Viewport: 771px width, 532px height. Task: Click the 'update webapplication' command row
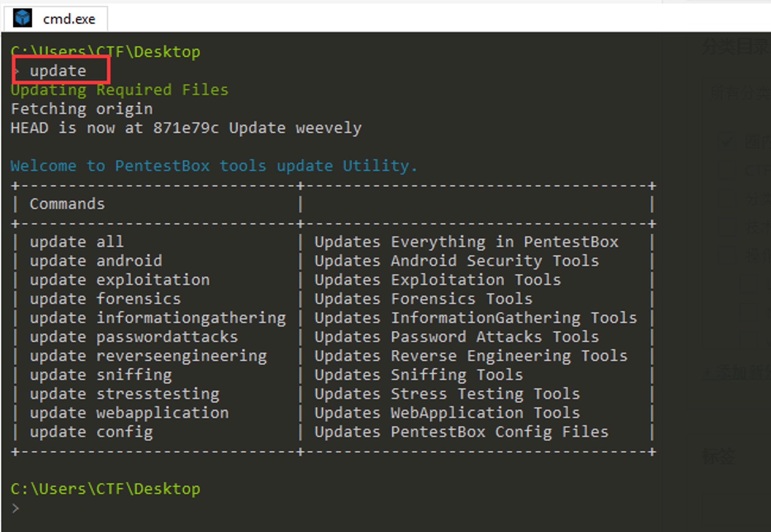pyautogui.click(x=130, y=413)
